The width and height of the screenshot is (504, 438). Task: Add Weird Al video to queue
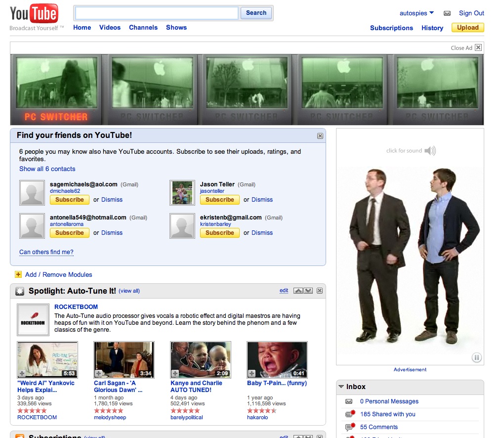click(22, 373)
